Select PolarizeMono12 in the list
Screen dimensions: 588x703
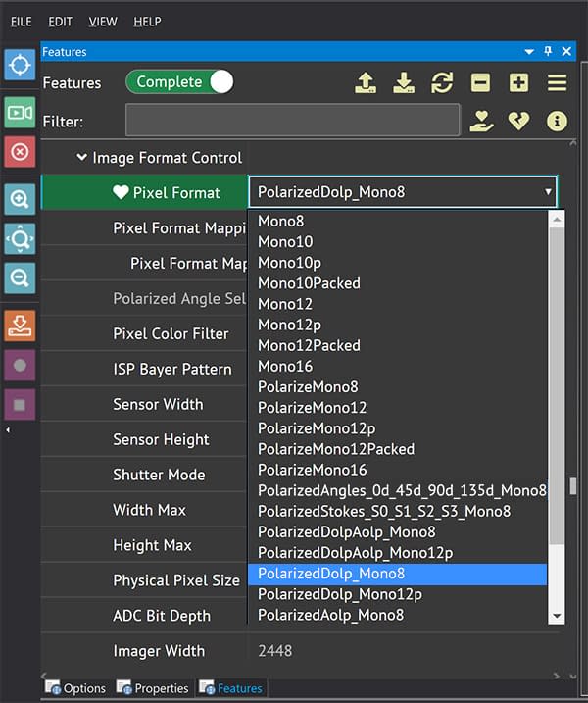tap(398, 408)
